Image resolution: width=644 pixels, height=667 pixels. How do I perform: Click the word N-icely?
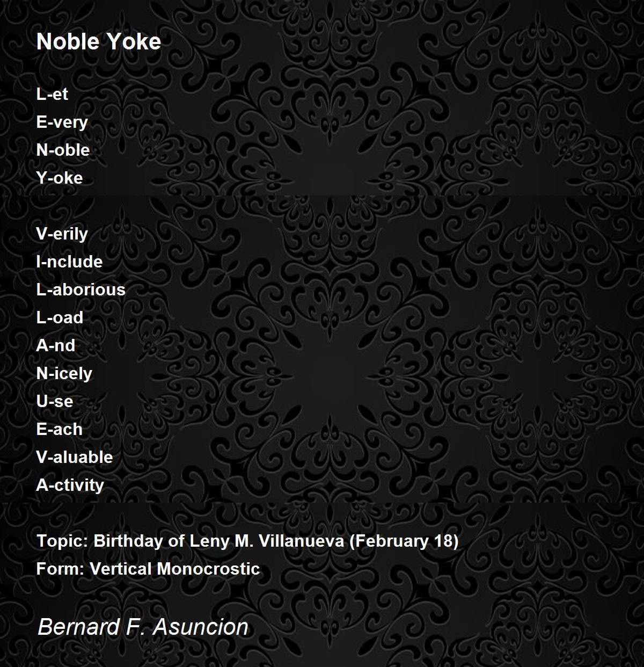[x=64, y=374]
